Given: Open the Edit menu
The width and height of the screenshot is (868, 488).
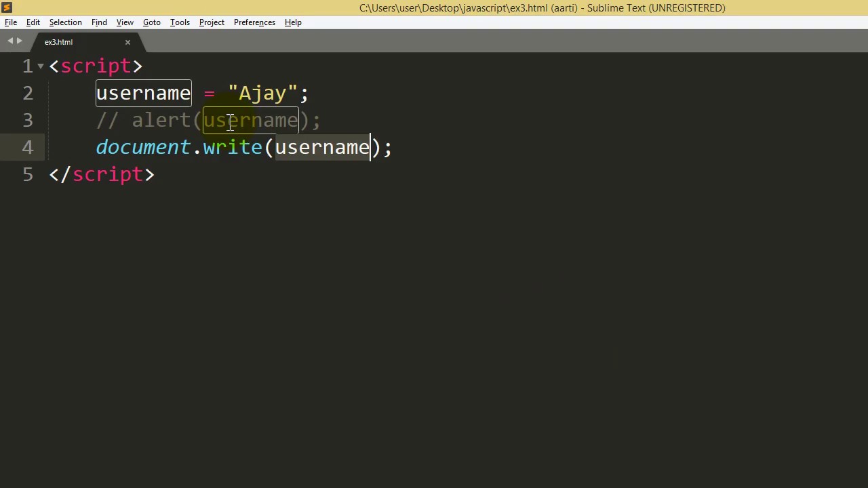Looking at the screenshot, I should (x=33, y=22).
